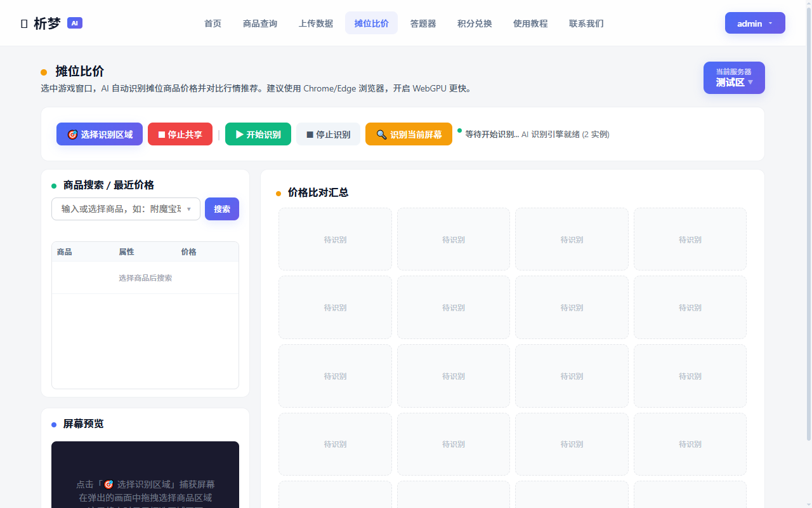Click the grey 停止识别 button
Screen dimensions: 812x508
point(328,134)
